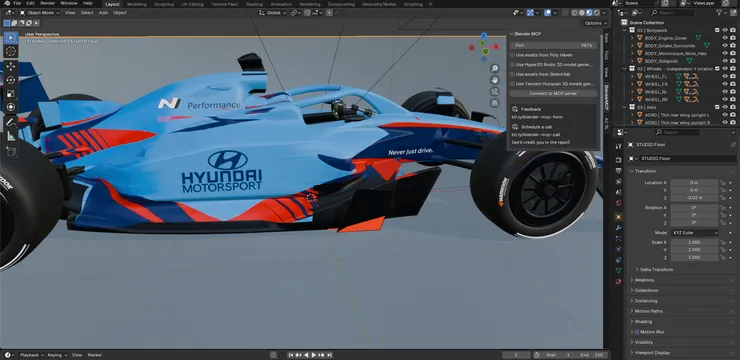740x360 pixels.
Task: Enable Use Tencent Hunyuan 3D model generation
Action: click(x=513, y=84)
